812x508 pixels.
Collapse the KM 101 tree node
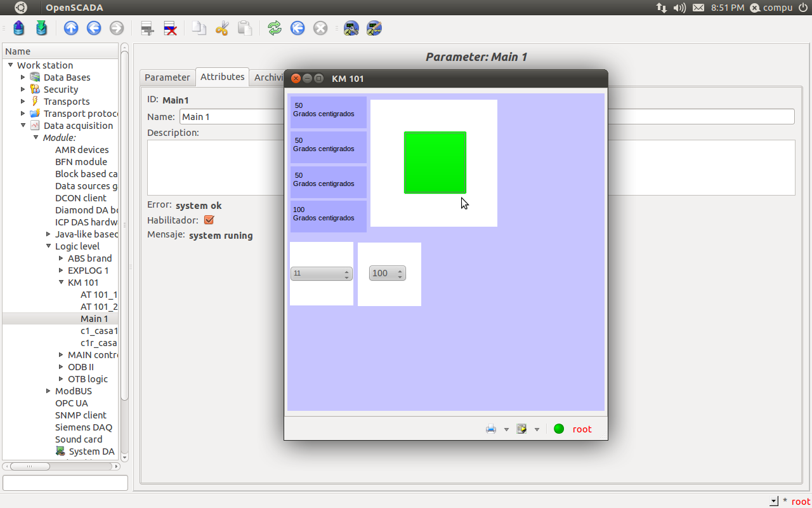click(x=61, y=283)
